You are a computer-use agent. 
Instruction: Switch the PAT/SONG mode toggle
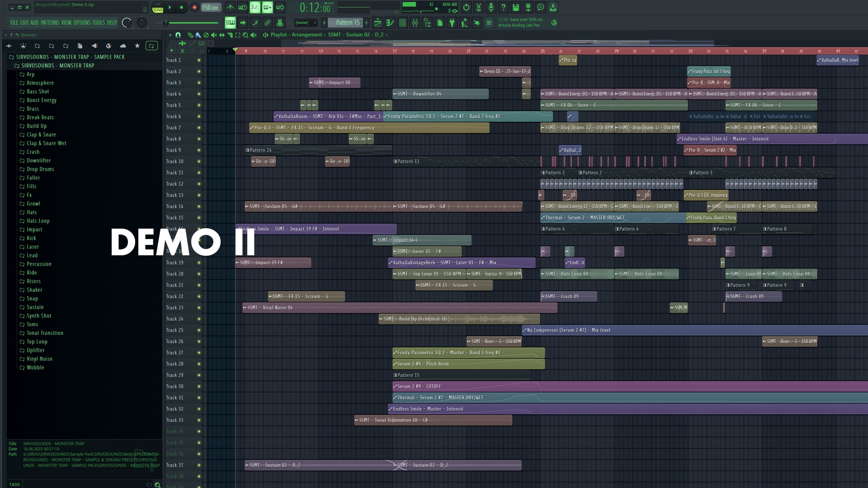coord(158,7)
